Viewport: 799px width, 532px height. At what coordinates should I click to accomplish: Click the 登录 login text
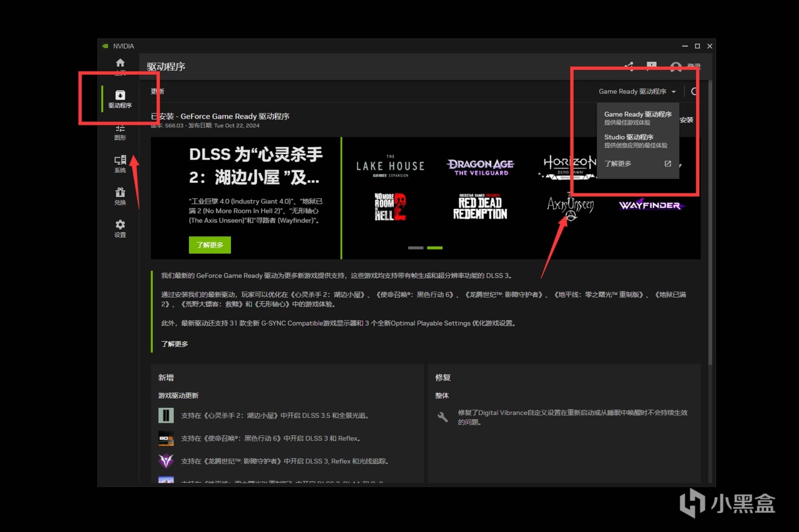pos(694,66)
